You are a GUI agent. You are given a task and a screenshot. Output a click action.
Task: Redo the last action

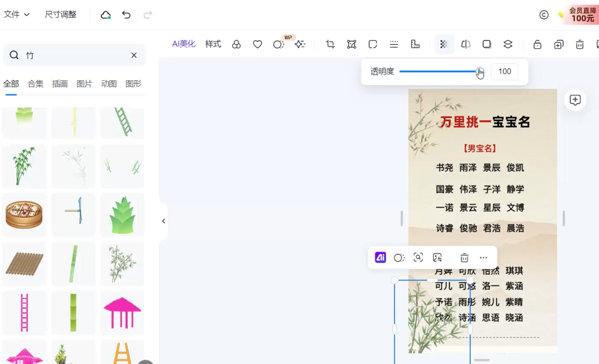(x=148, y=15)
